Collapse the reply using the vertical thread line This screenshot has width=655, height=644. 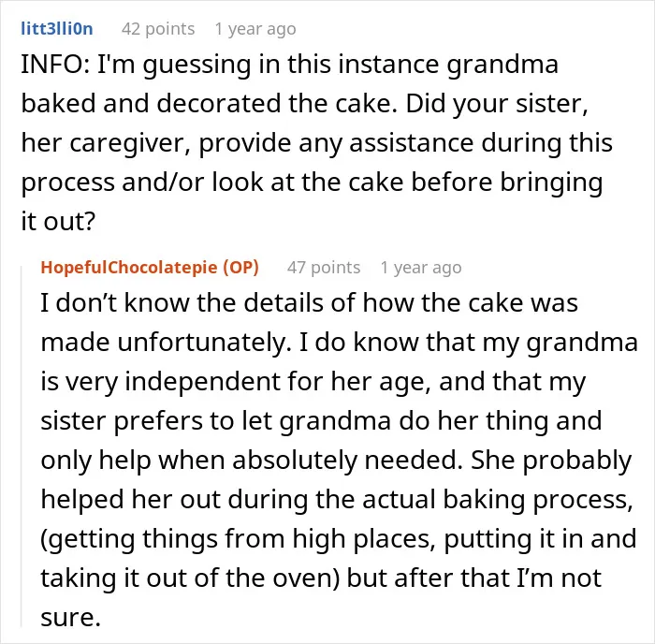coord(22,446)
